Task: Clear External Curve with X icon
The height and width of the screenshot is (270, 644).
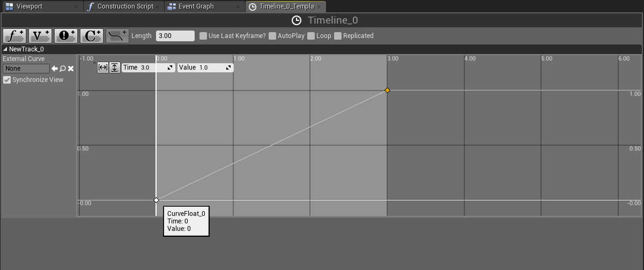Action: point(71,69)
